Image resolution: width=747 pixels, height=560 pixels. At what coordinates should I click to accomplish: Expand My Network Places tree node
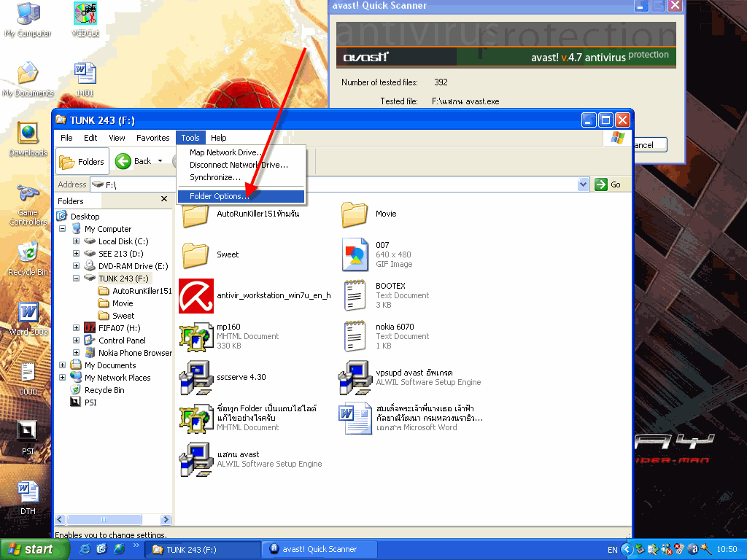coord(62,377)
